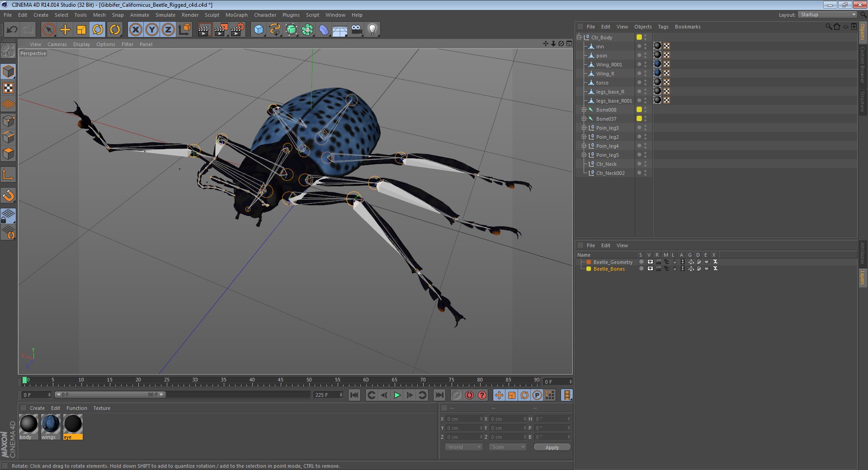The height and width of the screenshot is (470, 868).
Task: Click the Apply button
Action: coord(552,447)
